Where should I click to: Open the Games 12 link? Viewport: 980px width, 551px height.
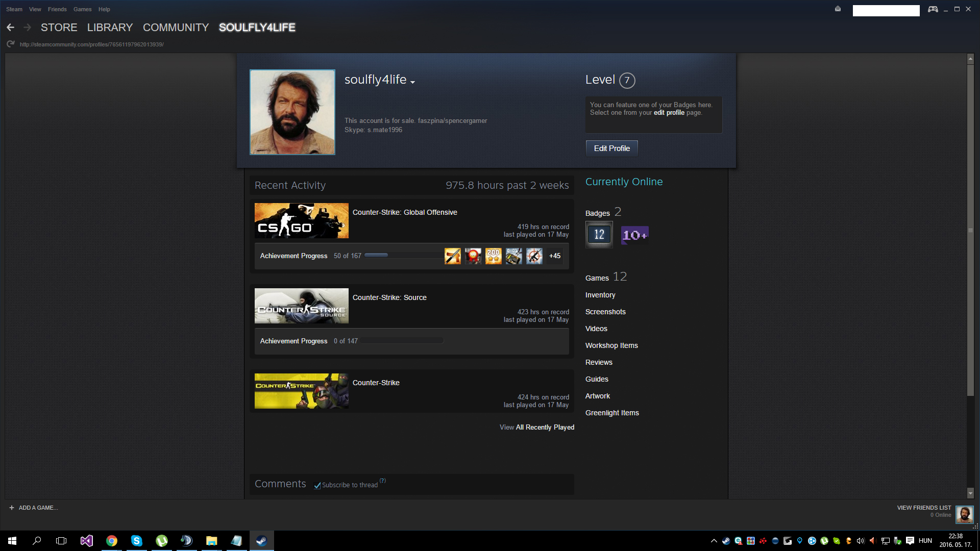pyautogui.click(x=606, y=277)
